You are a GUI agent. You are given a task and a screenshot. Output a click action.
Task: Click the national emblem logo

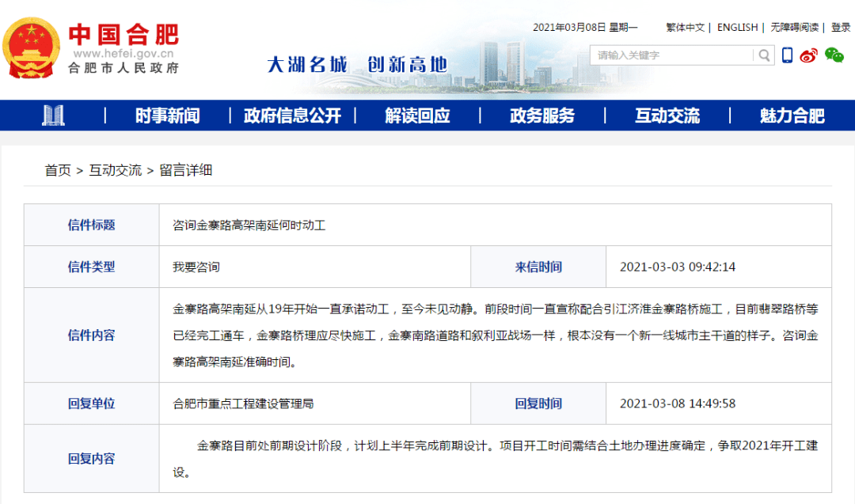pyautogui.click(x=31, y=48)
